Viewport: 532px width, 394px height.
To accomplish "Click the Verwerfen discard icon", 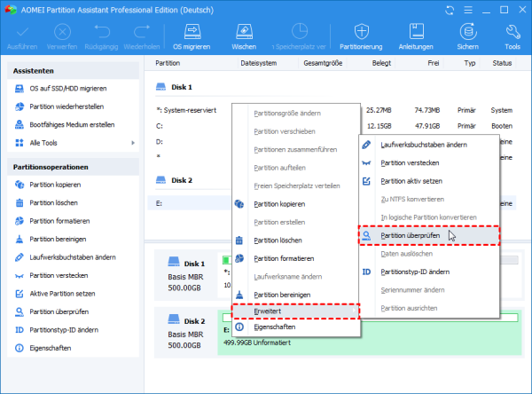I will tap(62, 36).
